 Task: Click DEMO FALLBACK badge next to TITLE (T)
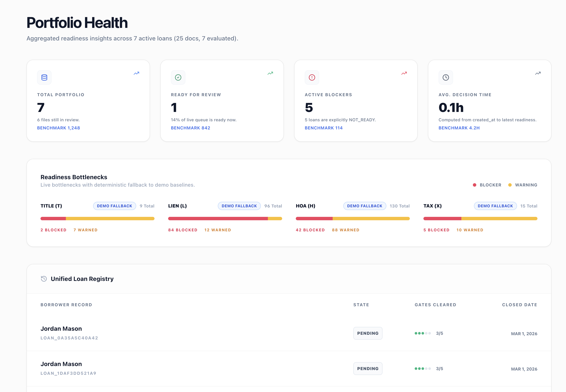tap(115, 206)
